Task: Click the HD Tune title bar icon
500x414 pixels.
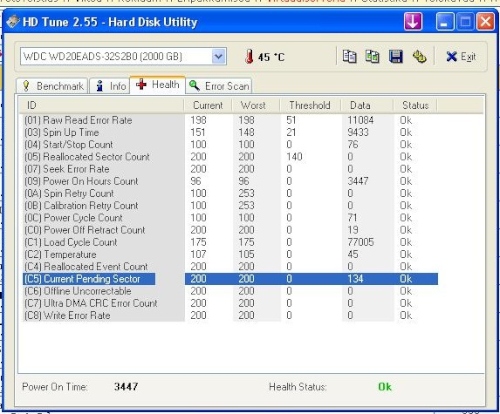Action: click(13, 22)
